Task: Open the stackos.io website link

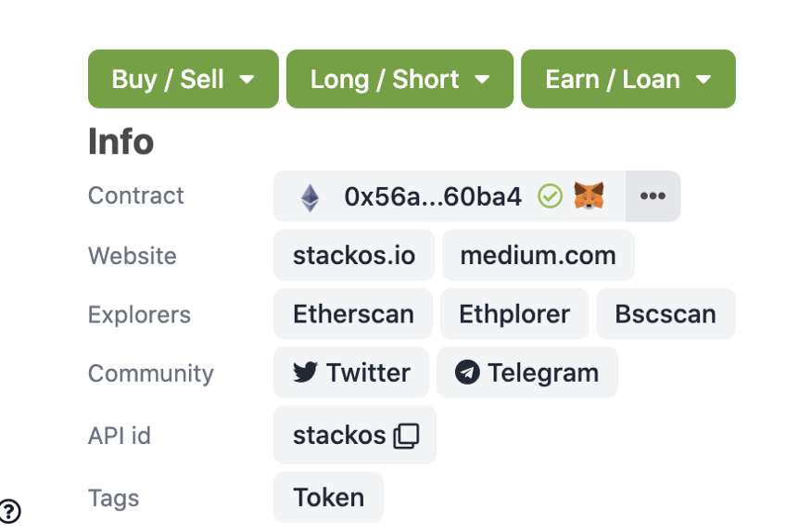Action: (354, 256)
